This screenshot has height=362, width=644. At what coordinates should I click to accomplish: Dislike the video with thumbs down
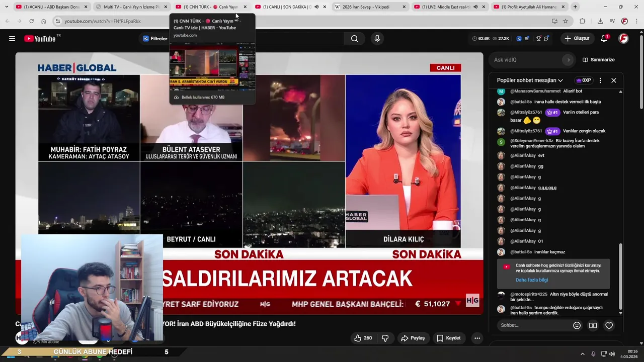pyautogui.click(x=385, y=338)
